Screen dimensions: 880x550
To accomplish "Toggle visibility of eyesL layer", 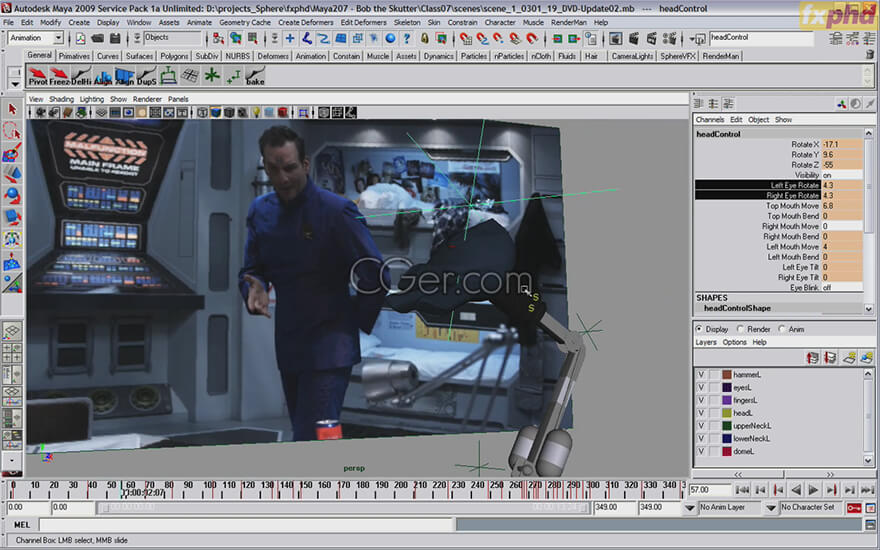I will [701, 387].
